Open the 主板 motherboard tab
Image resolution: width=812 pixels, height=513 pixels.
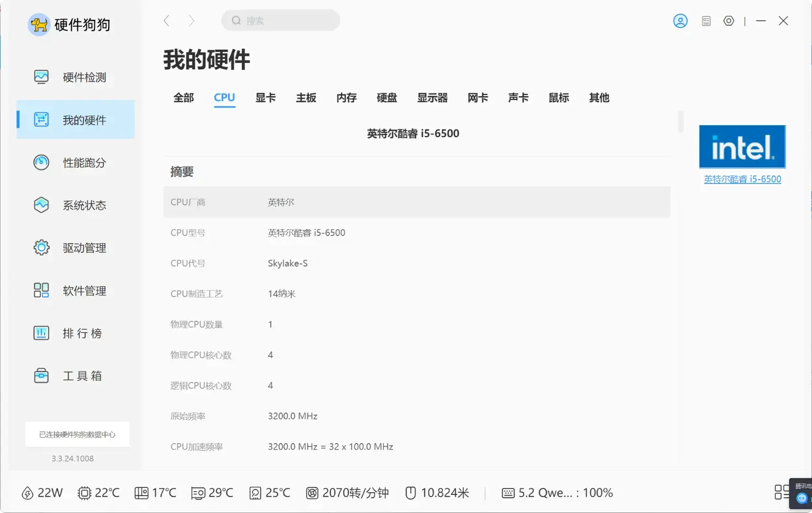(306, 98)
